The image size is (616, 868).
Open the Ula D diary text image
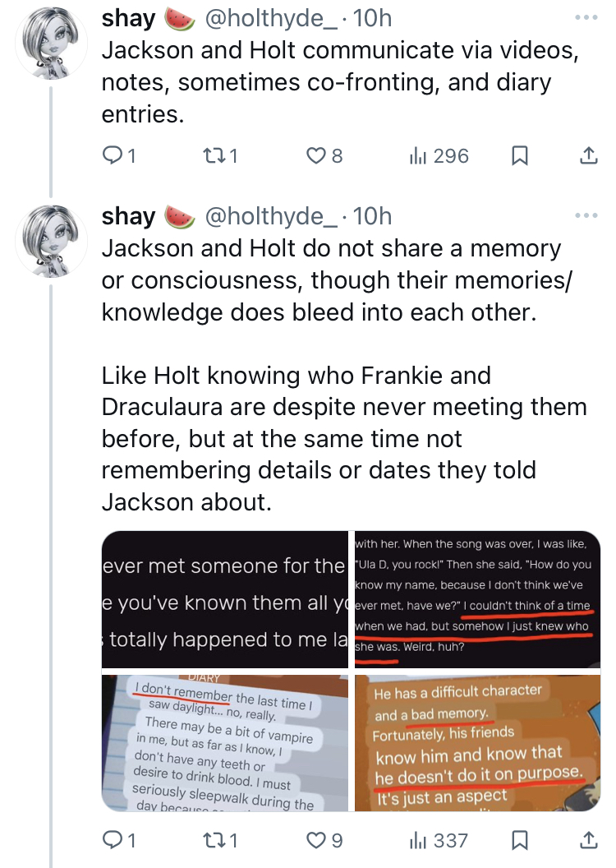[477, 599]
